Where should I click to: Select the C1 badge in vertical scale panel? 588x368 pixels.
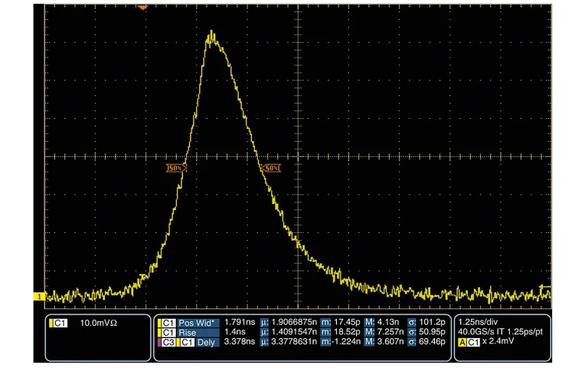tap(60, 323)
